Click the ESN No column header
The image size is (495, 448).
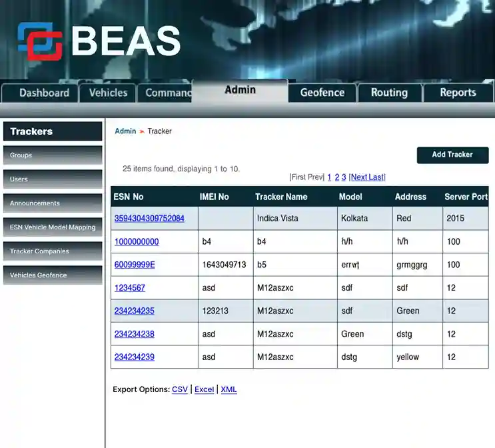tap(129, 197)
